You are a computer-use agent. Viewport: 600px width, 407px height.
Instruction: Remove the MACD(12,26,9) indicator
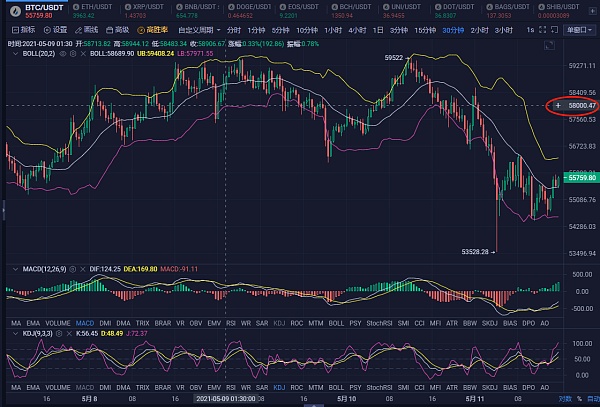point(83,269)
